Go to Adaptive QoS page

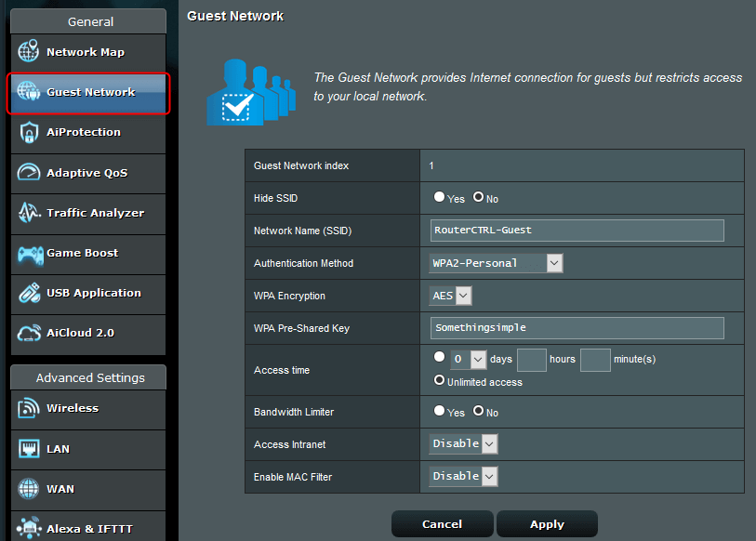(88, 174)
